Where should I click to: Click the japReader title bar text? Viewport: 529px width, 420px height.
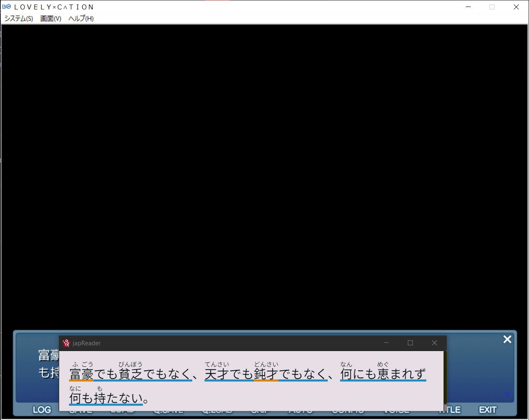coord(87,343)
